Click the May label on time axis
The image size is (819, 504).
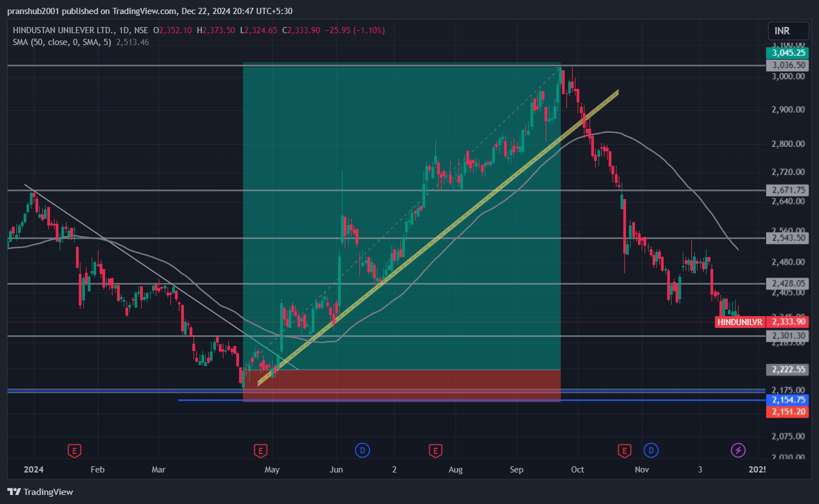(x=272, y=470)
